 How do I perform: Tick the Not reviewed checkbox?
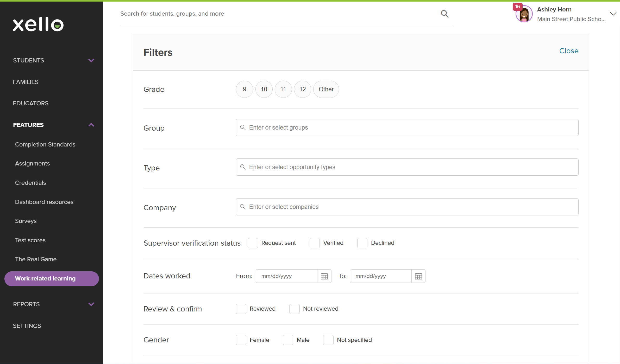(x=294, y=309)
